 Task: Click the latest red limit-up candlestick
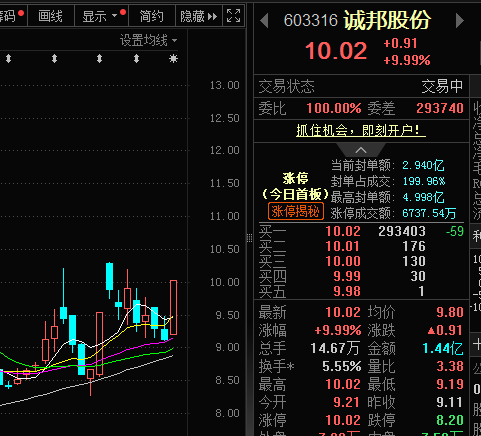(173, 307)
